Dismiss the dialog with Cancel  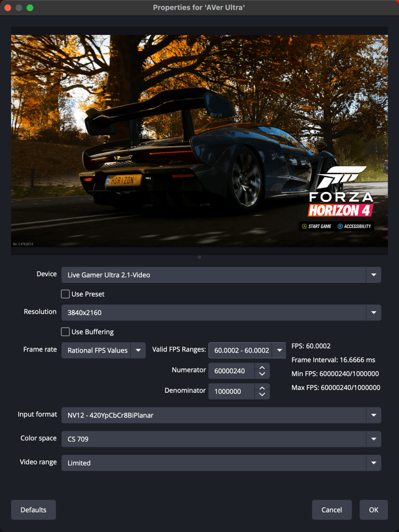click(x=332, y=509)
